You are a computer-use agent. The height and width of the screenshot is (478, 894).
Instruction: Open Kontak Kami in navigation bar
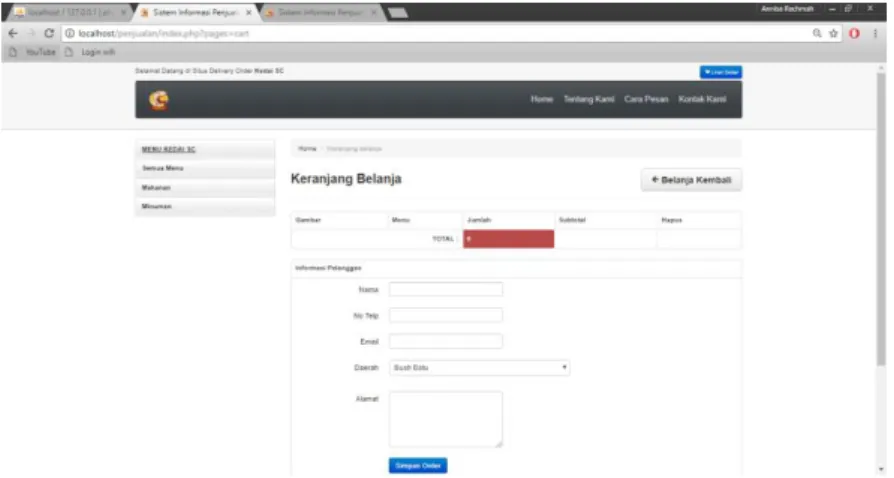(702, 99)
